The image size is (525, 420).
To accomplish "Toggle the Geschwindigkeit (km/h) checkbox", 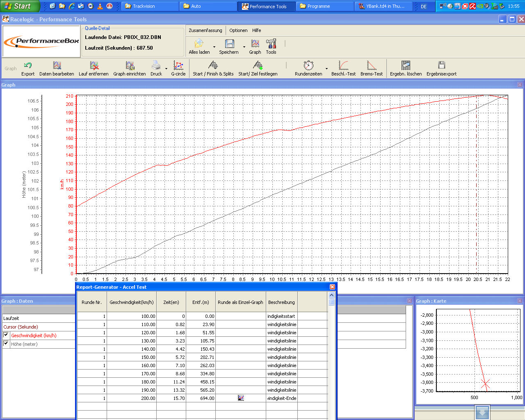I will (6, 335).
